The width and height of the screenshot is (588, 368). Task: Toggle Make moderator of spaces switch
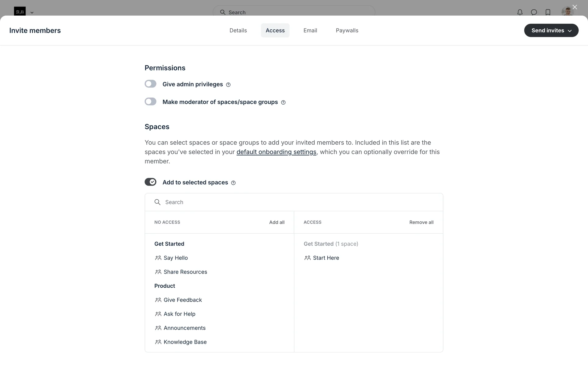(x=150, y=102)
